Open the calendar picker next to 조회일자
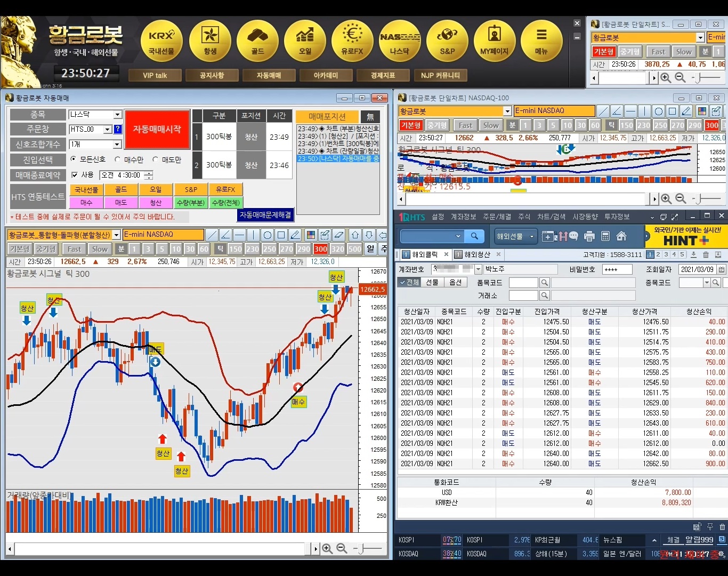 pos(722,269)
